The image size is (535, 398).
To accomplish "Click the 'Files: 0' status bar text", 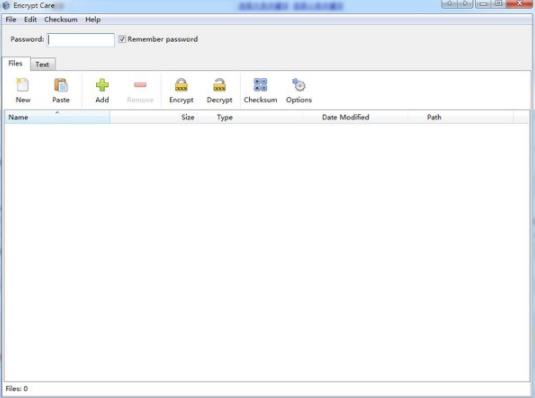I will (17, 389).
